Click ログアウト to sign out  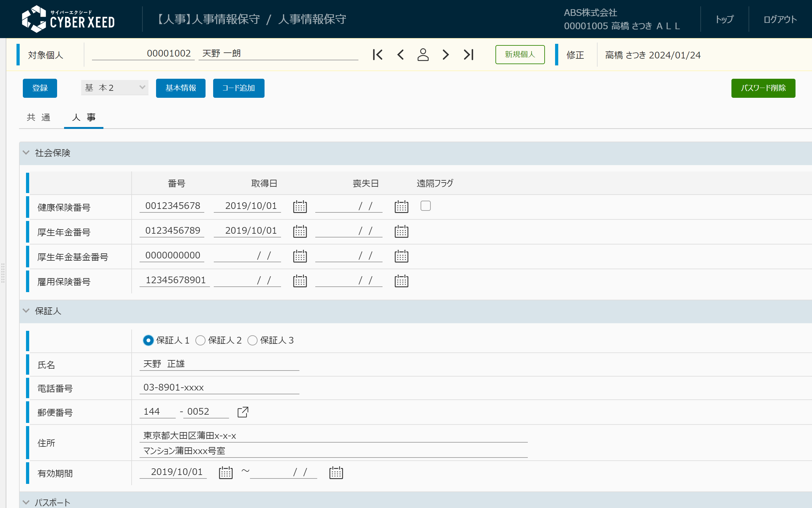pos(780,19)
